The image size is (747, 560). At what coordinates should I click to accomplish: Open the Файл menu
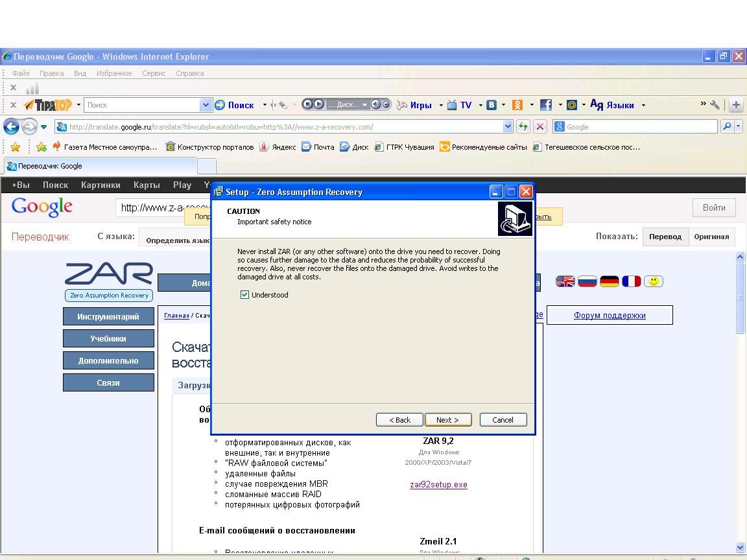click(x=21, y=73)
